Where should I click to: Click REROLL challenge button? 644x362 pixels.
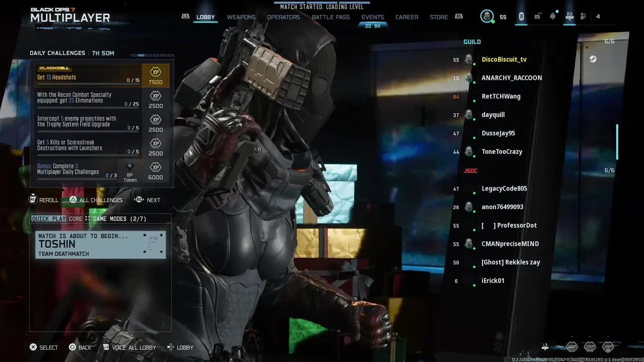[44, 200]
